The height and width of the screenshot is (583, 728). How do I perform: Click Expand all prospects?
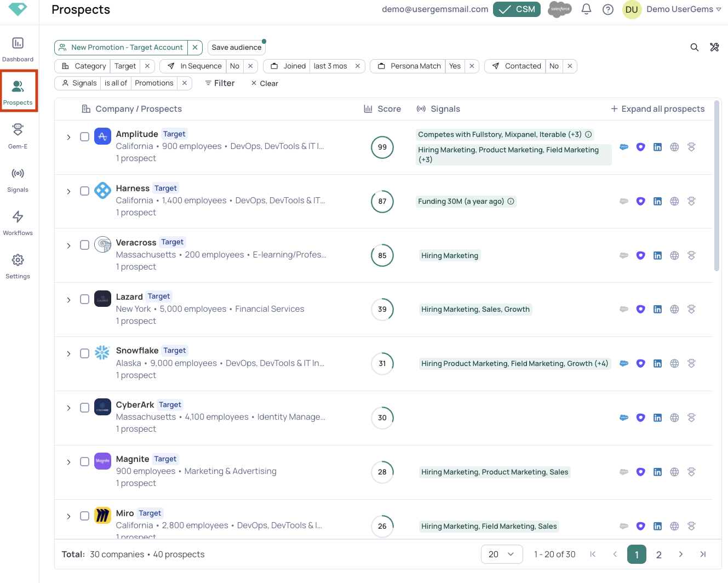click(x=657, y=108)
